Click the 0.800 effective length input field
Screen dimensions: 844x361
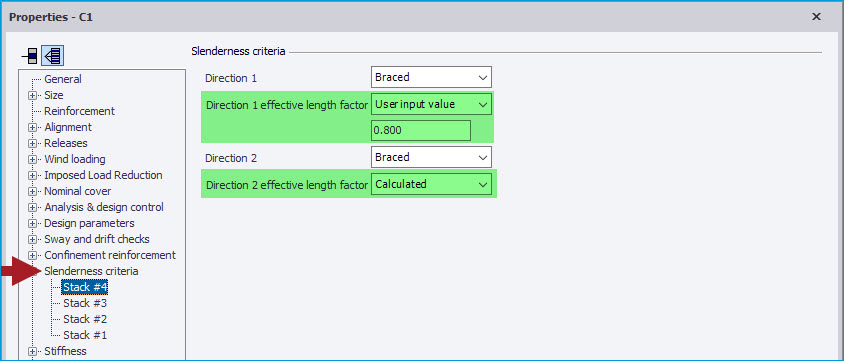click(421, 131)
